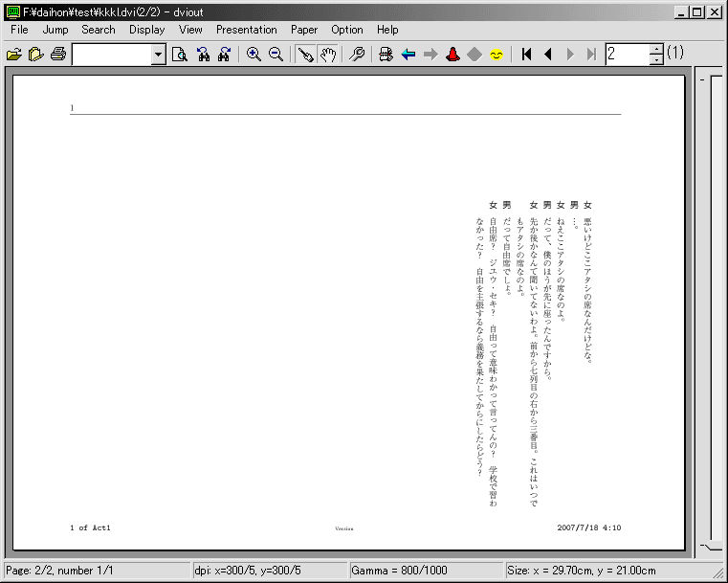
Task: Click the search forward binoculars icon
Action: tap(225, 55)
